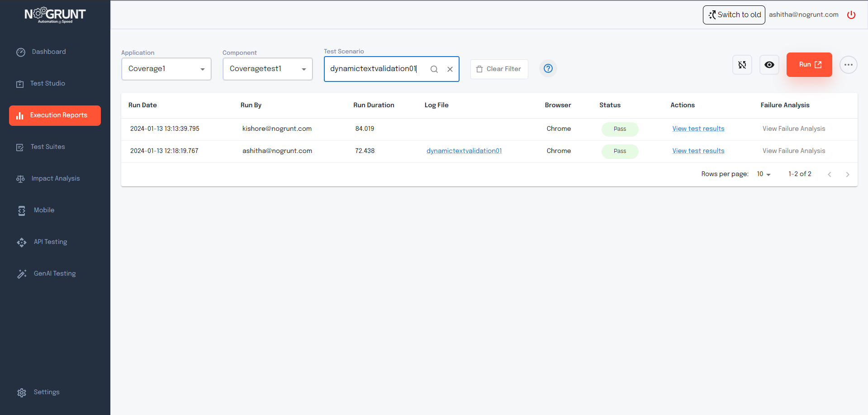The height and width of the screenshot is (415, 868).
Task: Click the Status column header
Action: tap(610, 105)
